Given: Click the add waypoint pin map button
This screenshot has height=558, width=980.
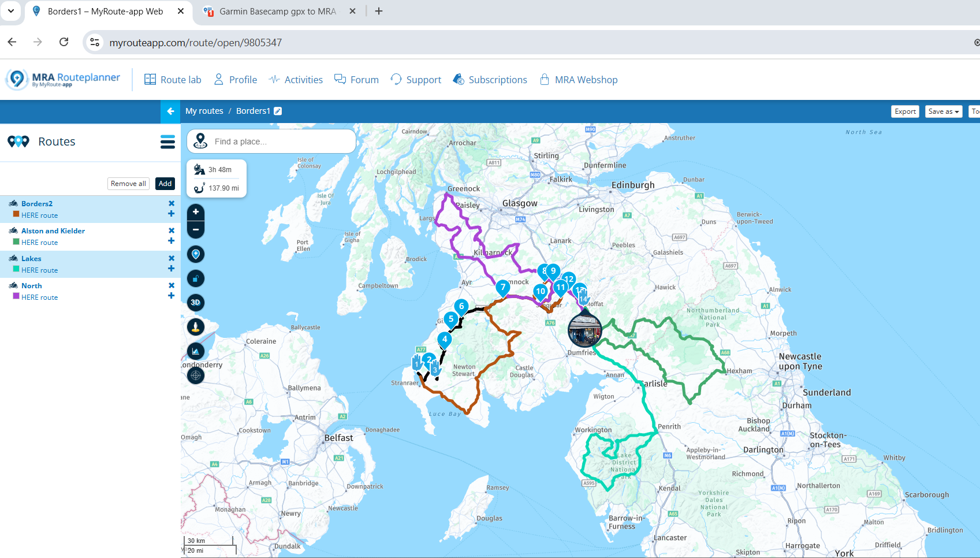Looking at the screenshot, I should coord(196,254).
